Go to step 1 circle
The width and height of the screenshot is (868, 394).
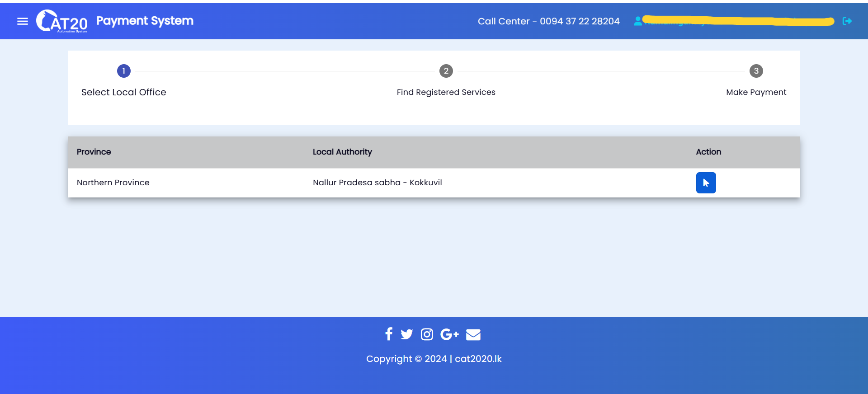coord(124,71)
